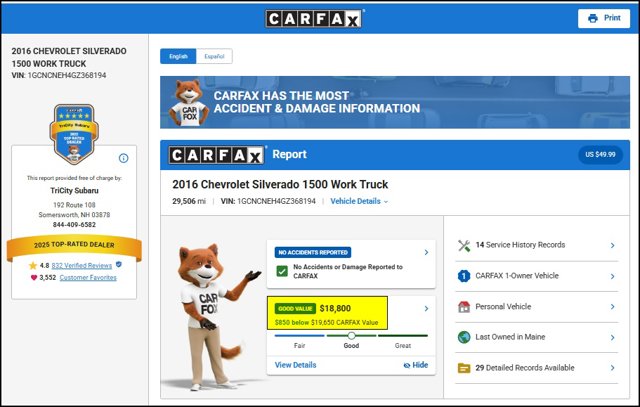Click the value slider knob at Good
640x407 pixels.
[x=351, y=336]
